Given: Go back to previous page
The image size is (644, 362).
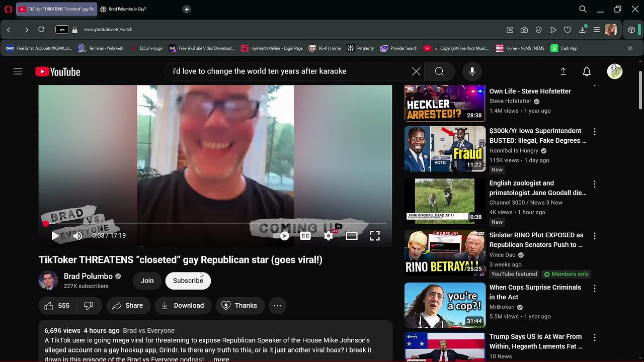Looking at the screenshot, I should tap(9, 30).
